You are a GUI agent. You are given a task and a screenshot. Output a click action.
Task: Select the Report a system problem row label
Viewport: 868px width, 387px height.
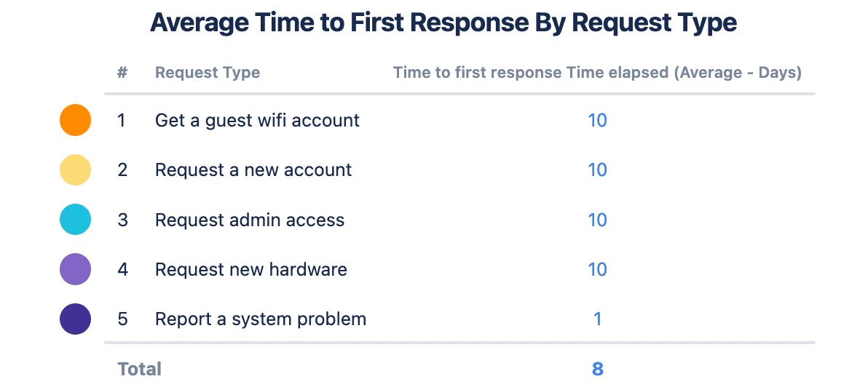261,319
